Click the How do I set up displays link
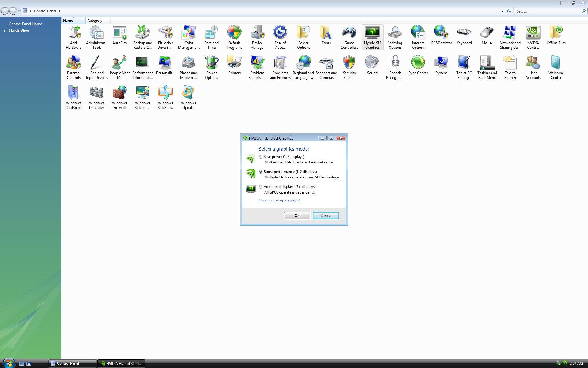The width and height of the screenshot is (588, 368). [x=279, y=200]
